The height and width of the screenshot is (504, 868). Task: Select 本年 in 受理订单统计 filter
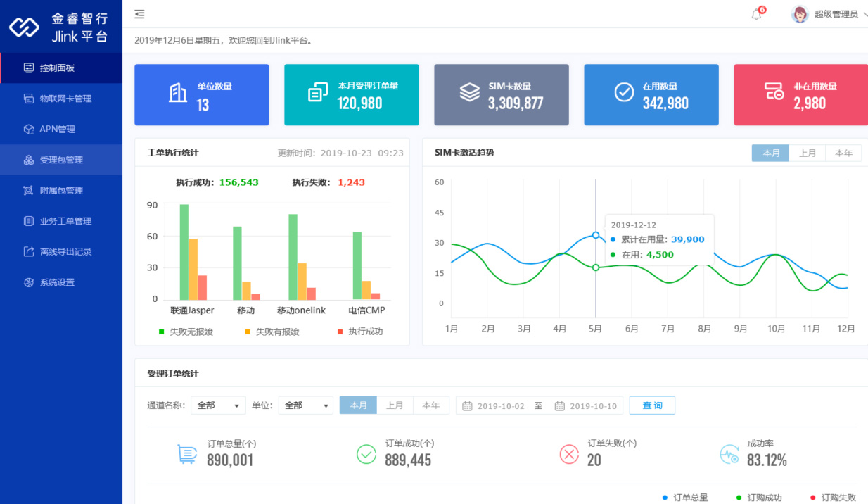coord(430,405)
